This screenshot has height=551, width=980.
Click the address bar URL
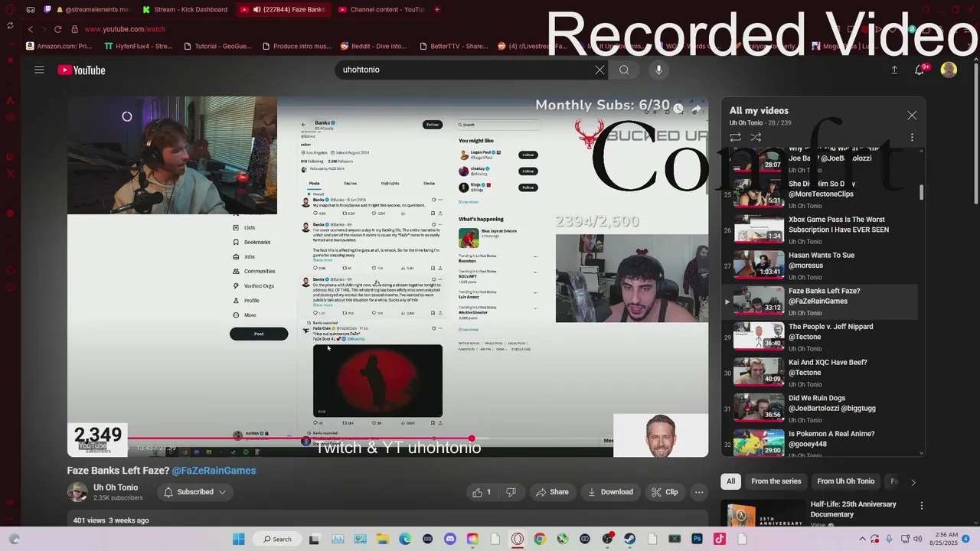click(125, 29)
